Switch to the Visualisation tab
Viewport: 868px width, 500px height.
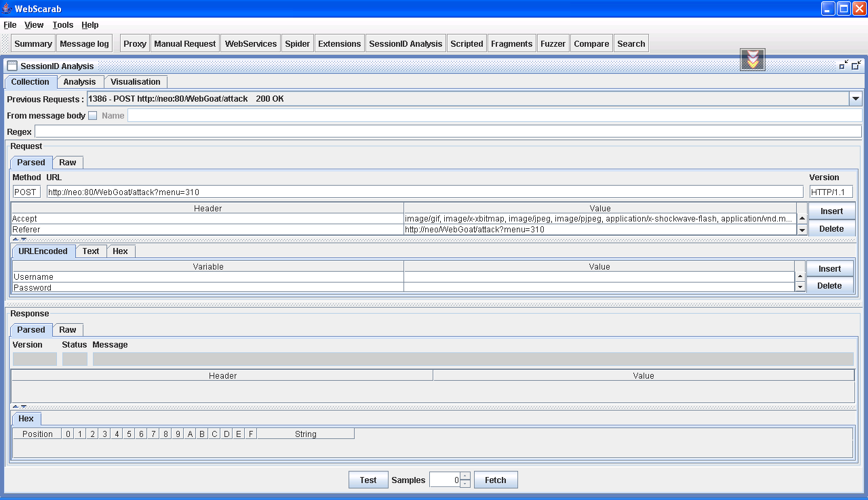tap(136, 82)
